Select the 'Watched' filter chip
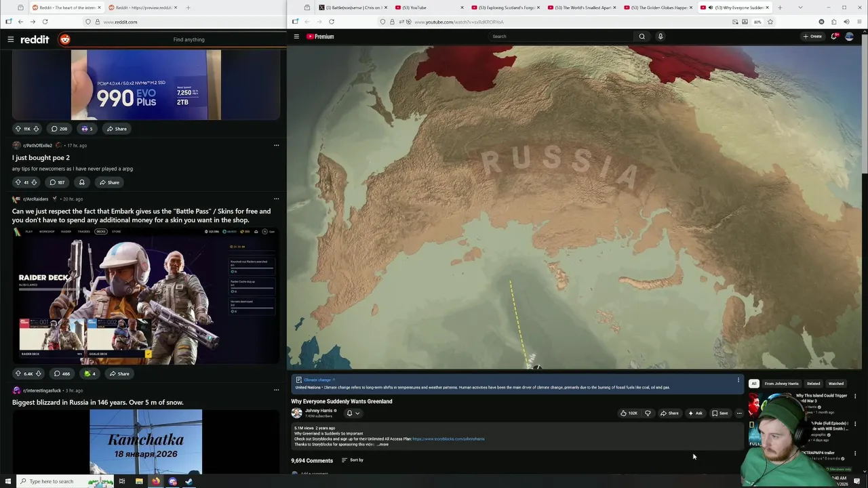868x488 pixels. point(836,384)
